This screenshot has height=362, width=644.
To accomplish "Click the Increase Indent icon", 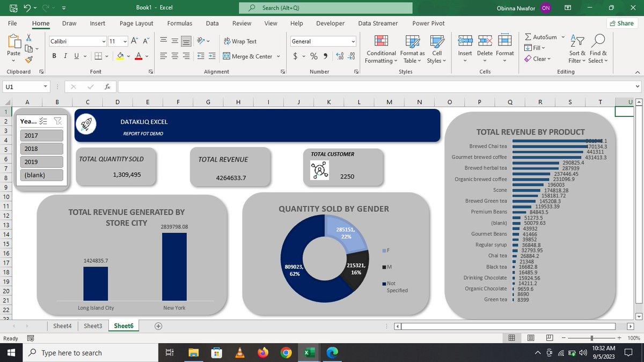I will pos(212,56).
